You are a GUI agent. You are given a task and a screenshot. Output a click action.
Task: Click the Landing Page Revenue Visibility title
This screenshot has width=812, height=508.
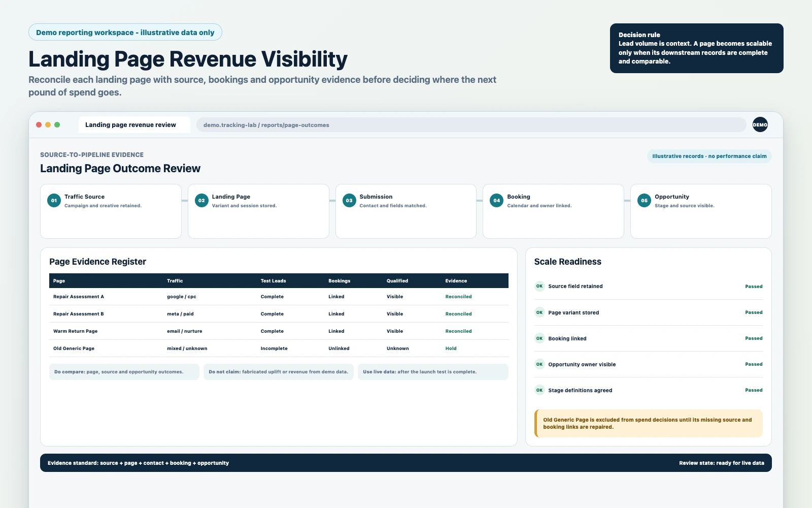[x=188, y=59]
